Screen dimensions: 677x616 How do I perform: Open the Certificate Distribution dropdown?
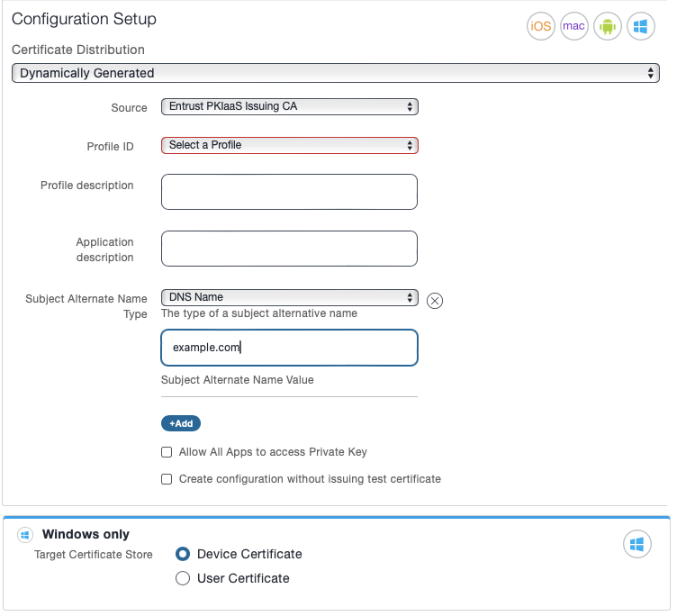(x=335, y=73)
